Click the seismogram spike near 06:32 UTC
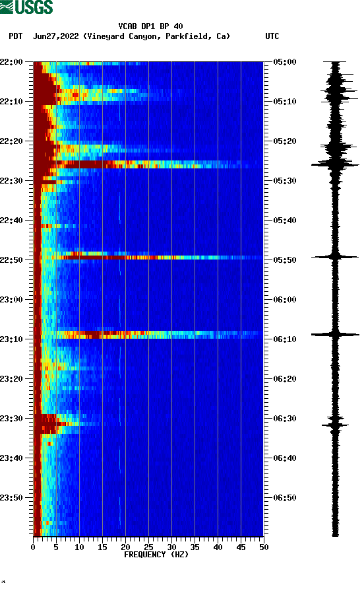This screenshot has height=589, width=364. click(335, 425)
